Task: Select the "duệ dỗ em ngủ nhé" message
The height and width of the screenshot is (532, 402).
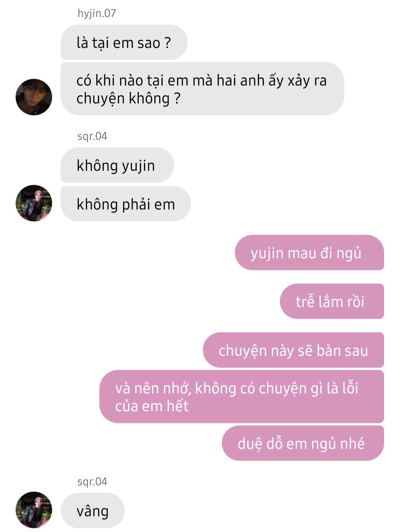Action: pyautogui.click(x=303, y=443)
